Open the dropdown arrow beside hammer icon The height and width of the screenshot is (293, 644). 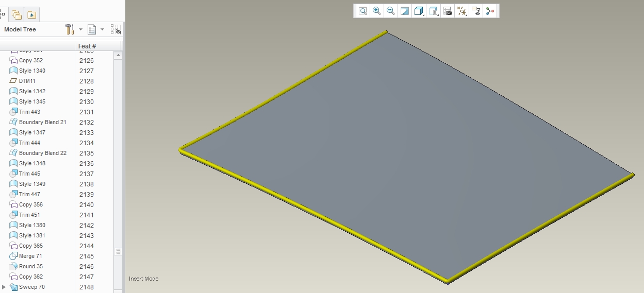80,29
